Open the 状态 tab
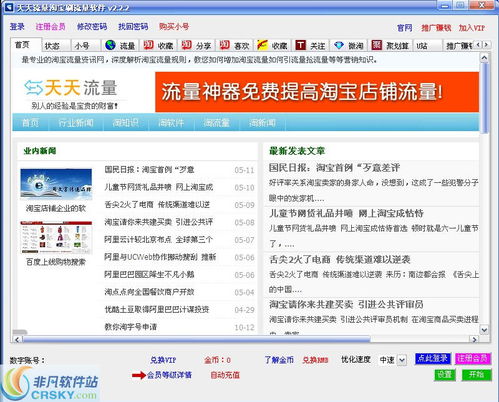Image resolution: width=499 pixels, height=402 pixels. (x=56, y=46)
